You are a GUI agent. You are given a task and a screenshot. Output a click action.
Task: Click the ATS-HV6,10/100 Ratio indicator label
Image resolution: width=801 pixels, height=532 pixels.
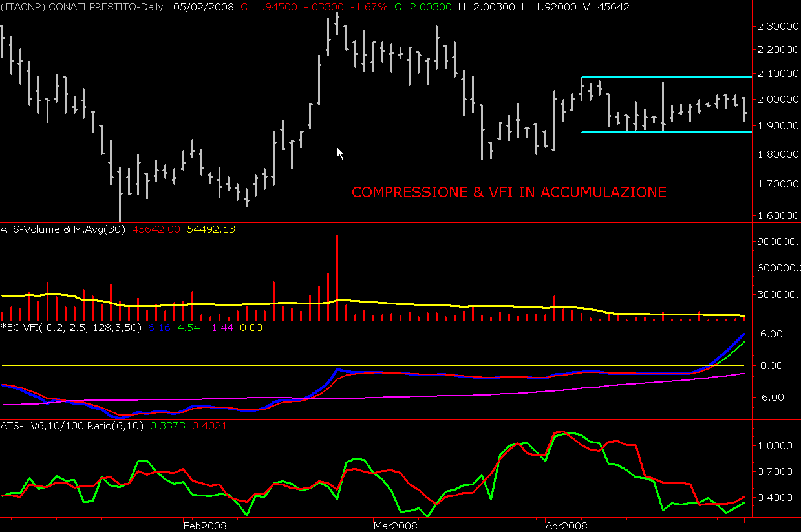pos(73,426)
